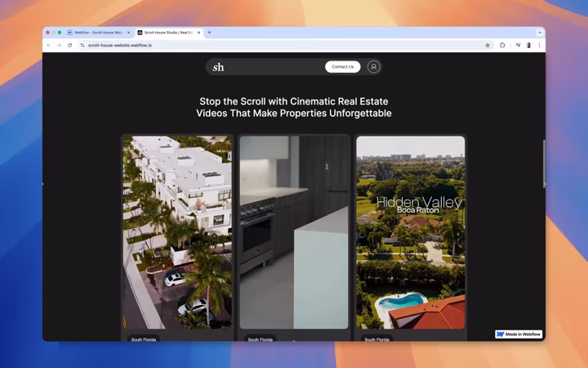Image resolution: width=588 pixels, height=368 pixels.
Task: Expand the tab search dropdown arrow
Action: coord(540,33)
